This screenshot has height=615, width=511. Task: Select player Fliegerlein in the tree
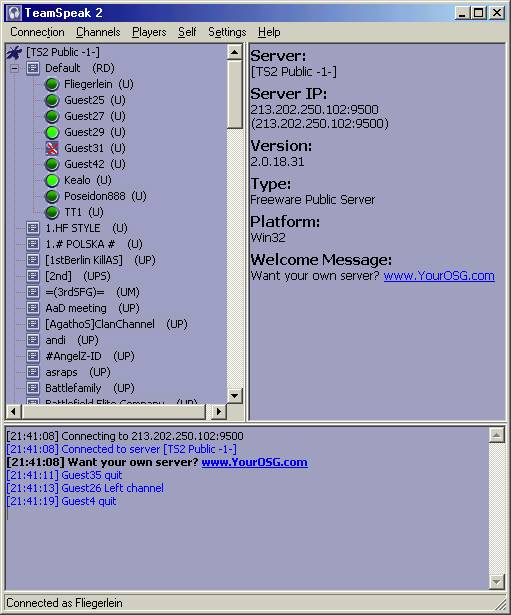(99, 84)
